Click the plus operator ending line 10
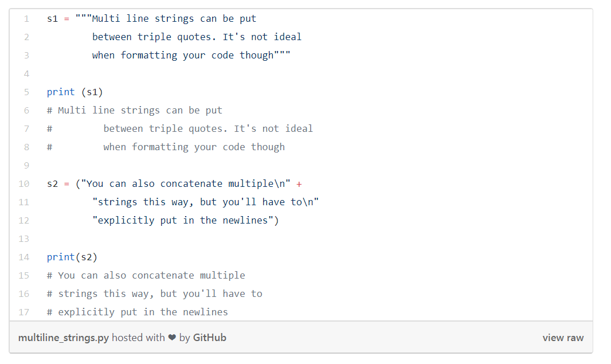Viewport: 611px width, 364px height. (x=299, y=183)
